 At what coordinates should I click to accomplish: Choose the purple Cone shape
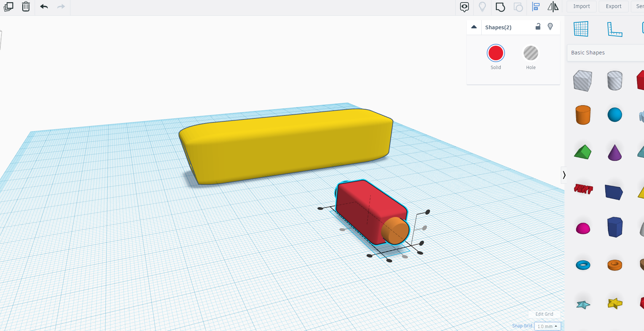[615, 153]
